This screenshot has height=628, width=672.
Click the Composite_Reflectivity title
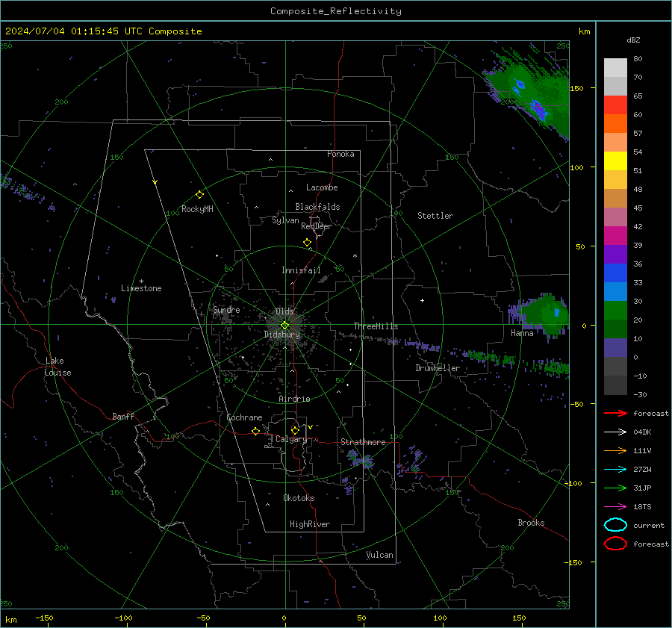point(336,11)
